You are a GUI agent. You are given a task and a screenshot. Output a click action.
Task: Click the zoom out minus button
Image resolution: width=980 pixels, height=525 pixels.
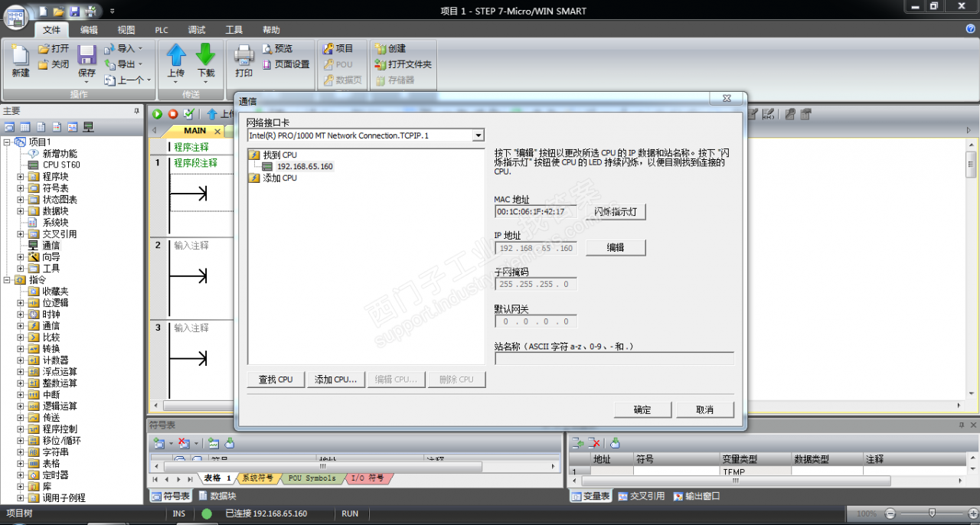pos(890,514)
